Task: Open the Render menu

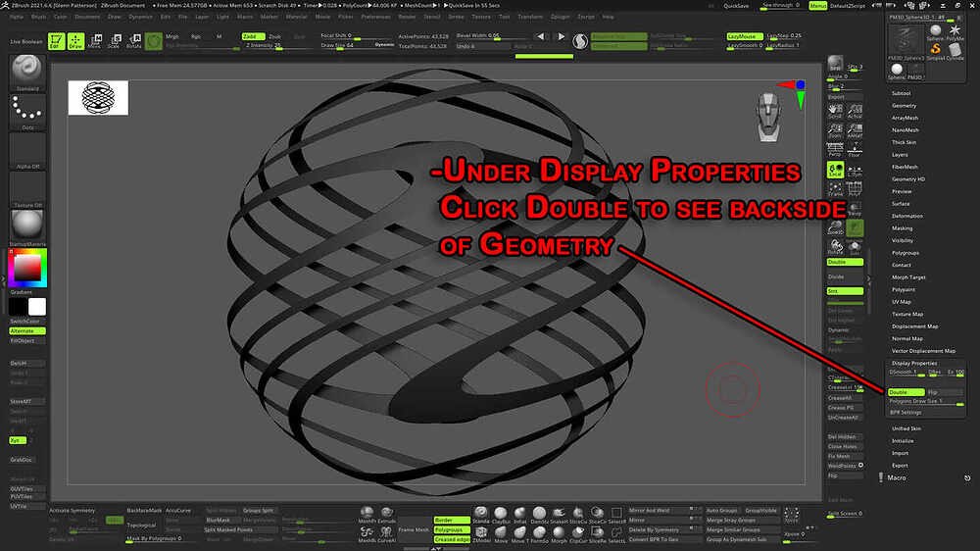Action: 407,17
